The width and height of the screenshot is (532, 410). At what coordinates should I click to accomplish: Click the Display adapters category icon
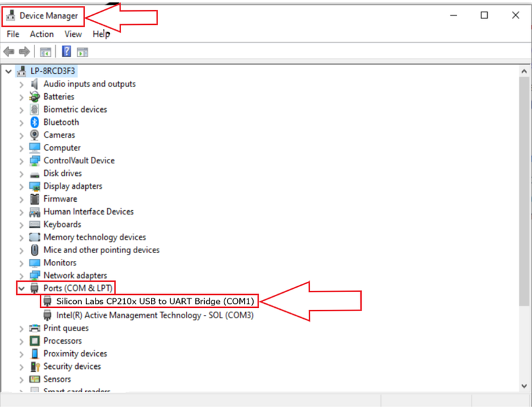click(35, 186)
